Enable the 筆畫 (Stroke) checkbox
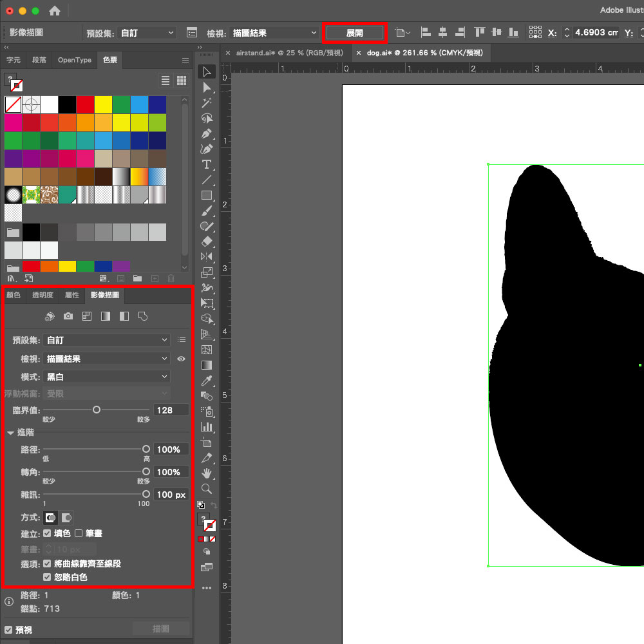The image size is (644, 644). point(79,533)
